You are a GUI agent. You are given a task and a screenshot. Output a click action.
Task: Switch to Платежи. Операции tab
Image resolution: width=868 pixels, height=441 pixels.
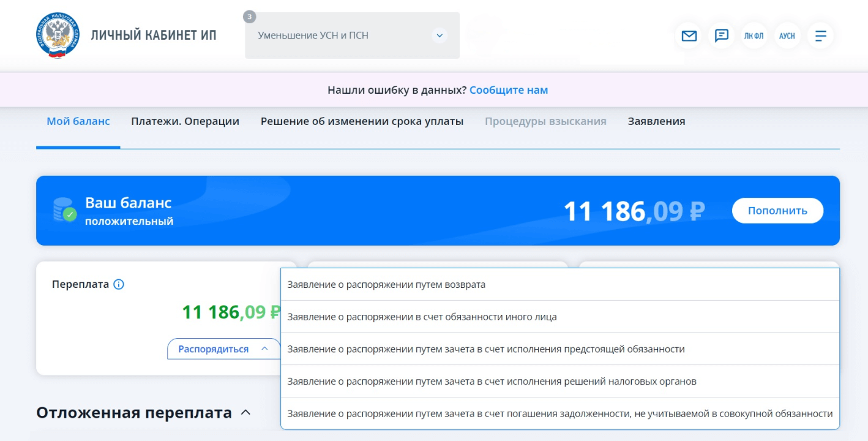(185, 121)
